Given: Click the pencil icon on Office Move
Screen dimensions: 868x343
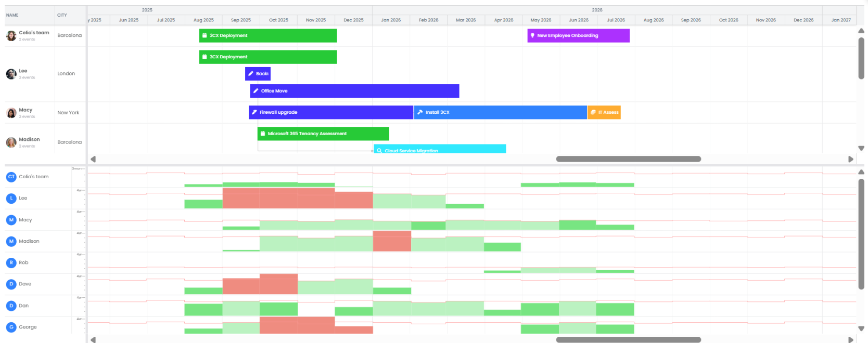Looking at the screenshot, I should tap(256, 91).
